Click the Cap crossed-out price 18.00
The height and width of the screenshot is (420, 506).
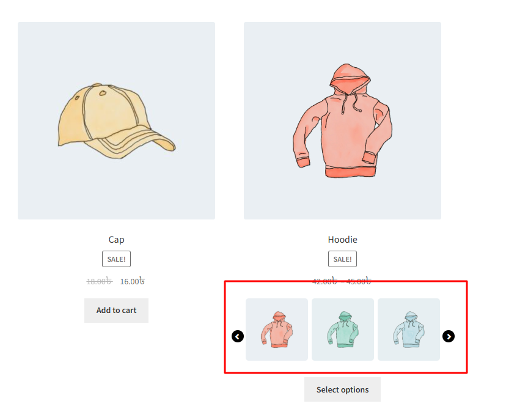(x=96, y=282)
